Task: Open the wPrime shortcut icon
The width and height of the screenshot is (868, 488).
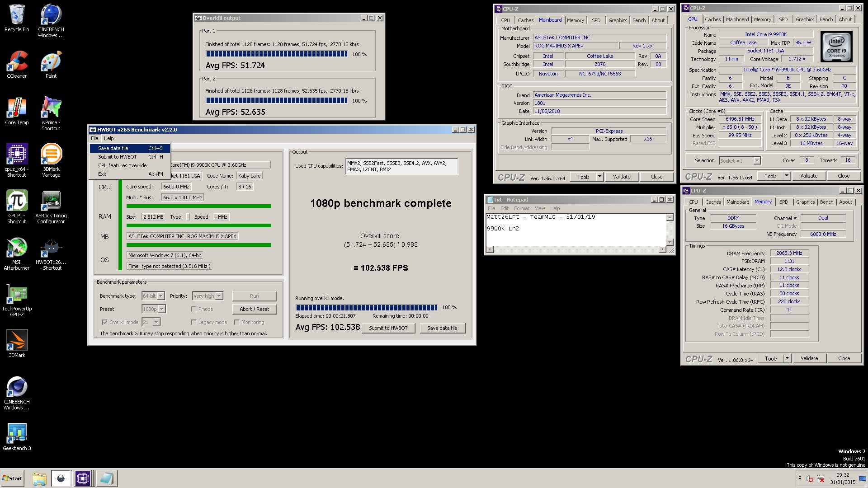Action: pos(51,114)
